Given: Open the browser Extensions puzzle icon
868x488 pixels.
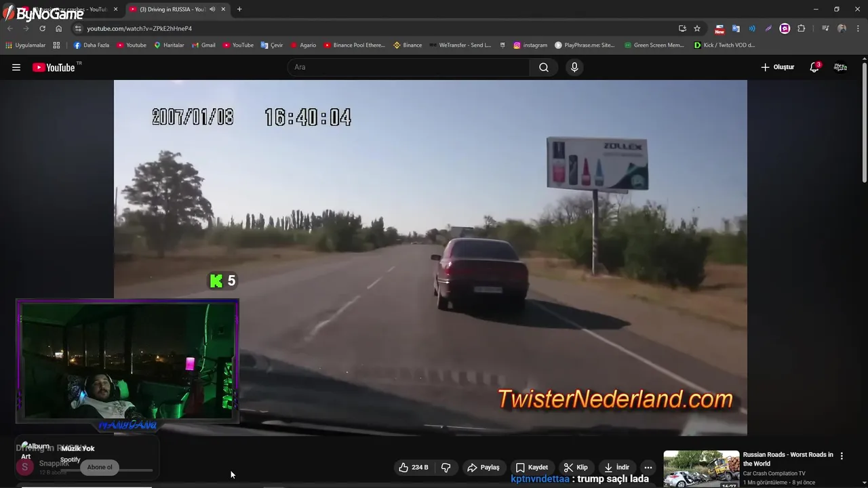Looking at the screenshot, I should coord(802,28).
